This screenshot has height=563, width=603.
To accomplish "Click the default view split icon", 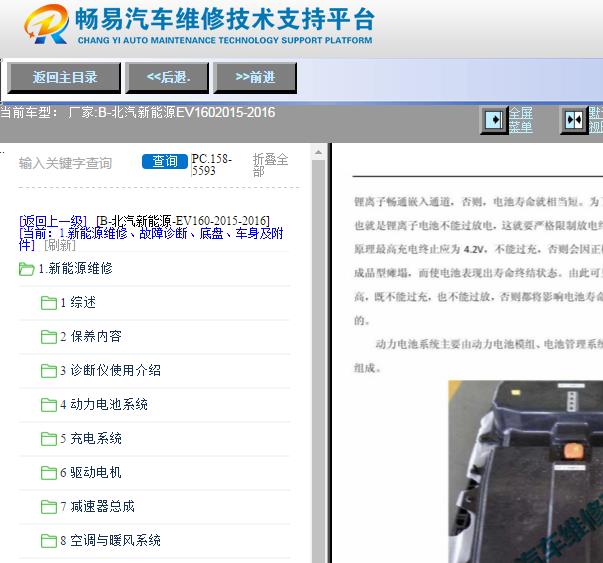I will point(574,120).
